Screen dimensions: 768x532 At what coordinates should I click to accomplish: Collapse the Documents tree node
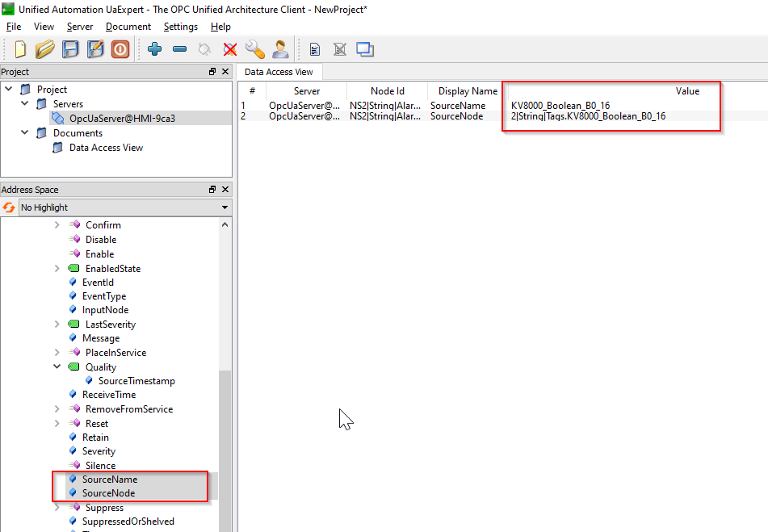coord(24,132)
